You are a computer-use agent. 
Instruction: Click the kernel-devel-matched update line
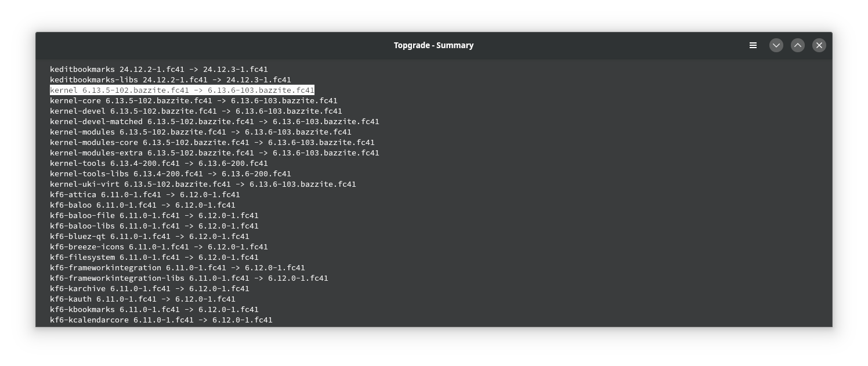(x=214, y=122)
